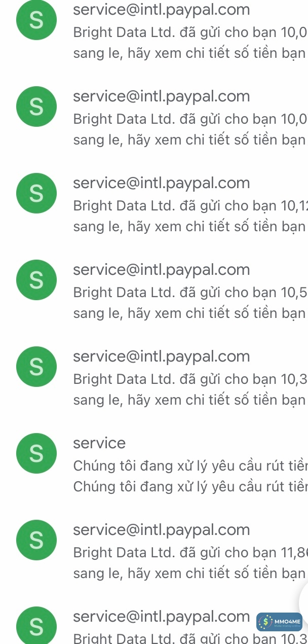This screenshot has width=308, height=644.
Task: Tap the green S avatar of the 10,12 payment email
Action: (36, 193)
